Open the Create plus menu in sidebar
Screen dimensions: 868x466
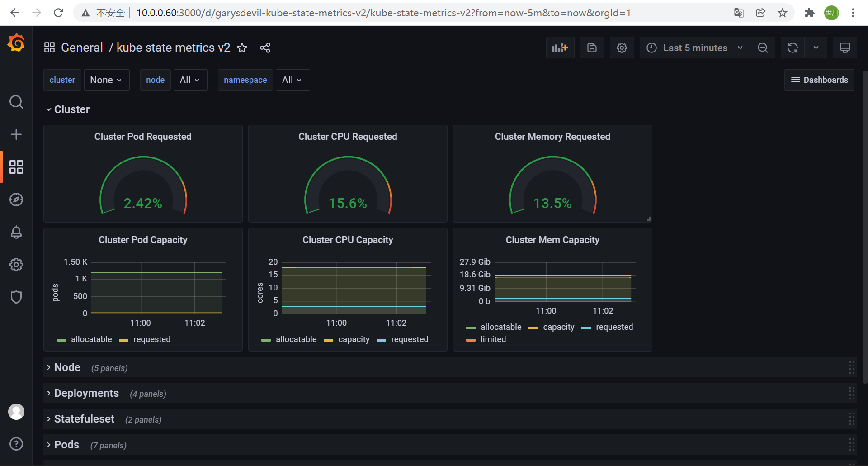16,134
